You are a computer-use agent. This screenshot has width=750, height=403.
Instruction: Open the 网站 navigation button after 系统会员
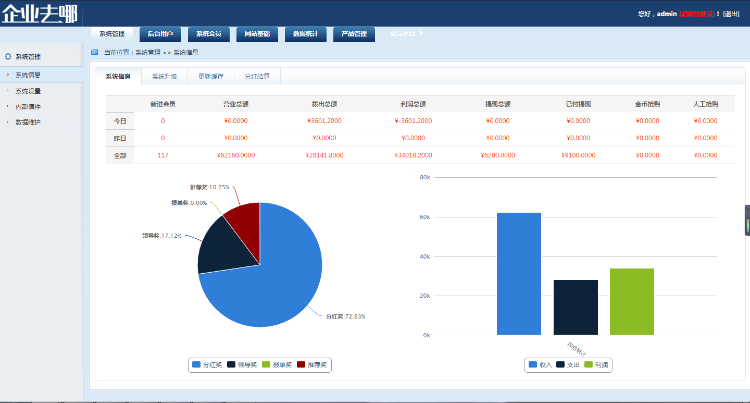click(257, 34)
